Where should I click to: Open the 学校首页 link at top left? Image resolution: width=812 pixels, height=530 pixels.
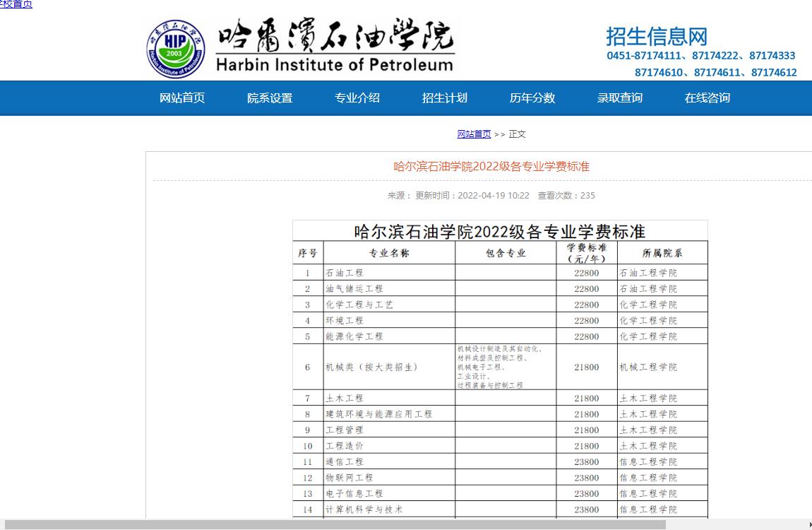16,4
